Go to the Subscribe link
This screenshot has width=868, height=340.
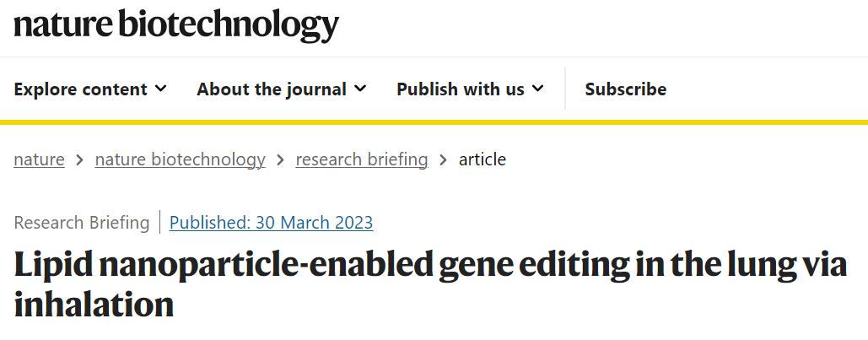(625, 89)
